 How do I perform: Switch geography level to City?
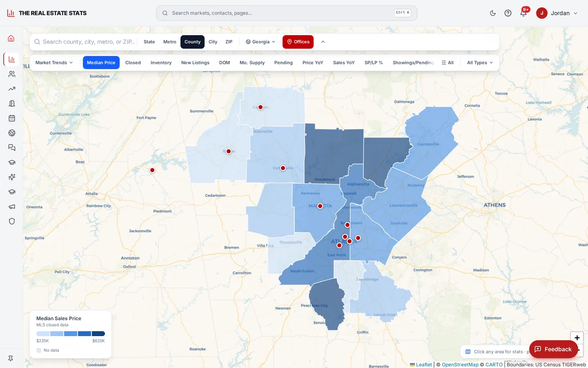click(213, 42)
